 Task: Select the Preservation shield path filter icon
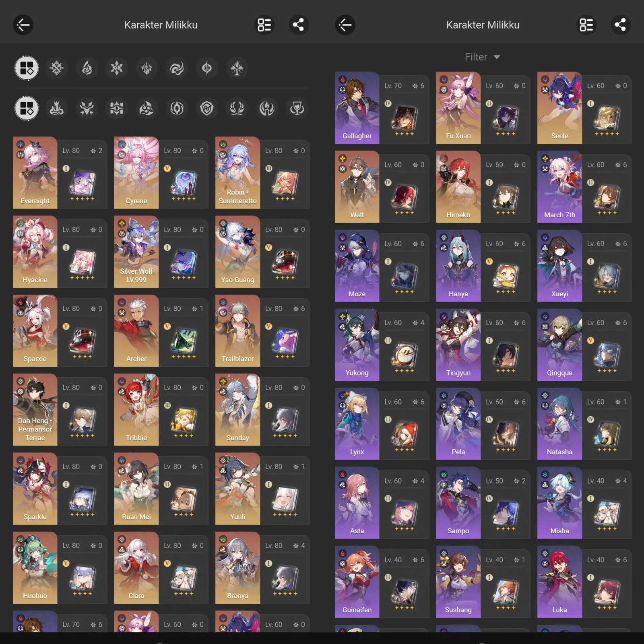pos(207,108)
